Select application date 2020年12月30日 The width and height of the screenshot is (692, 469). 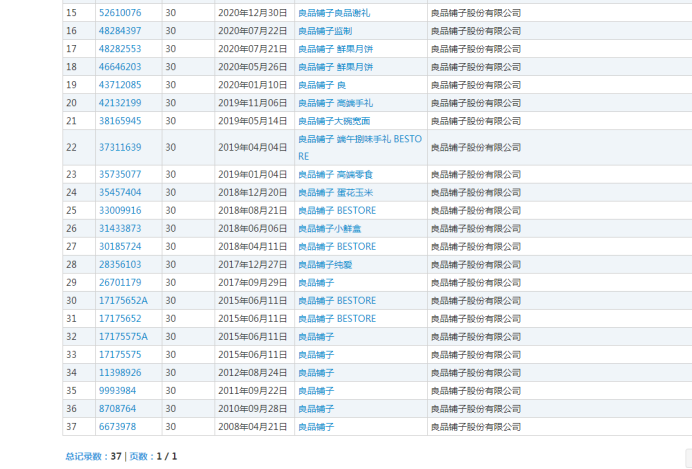pos(252,13)
